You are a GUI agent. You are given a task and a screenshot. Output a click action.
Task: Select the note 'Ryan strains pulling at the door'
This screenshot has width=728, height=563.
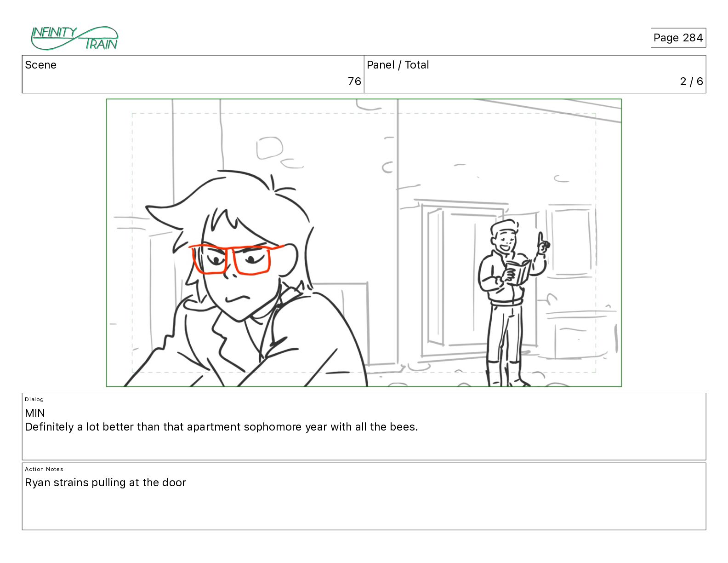pos(105,483)
